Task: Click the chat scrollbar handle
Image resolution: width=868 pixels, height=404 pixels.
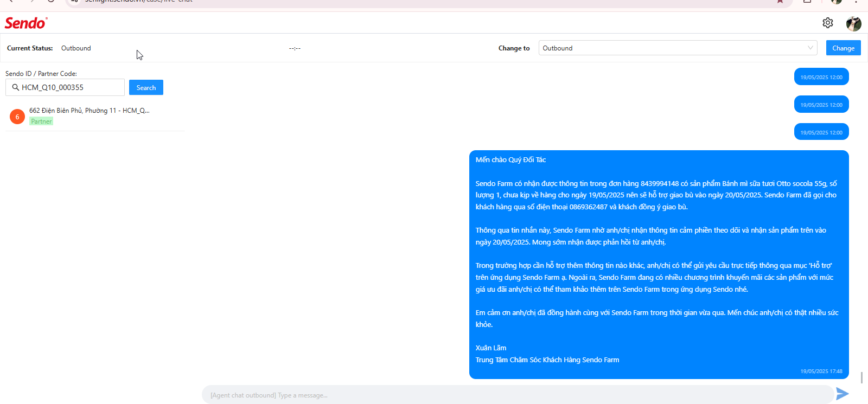Action: (861, 377)
